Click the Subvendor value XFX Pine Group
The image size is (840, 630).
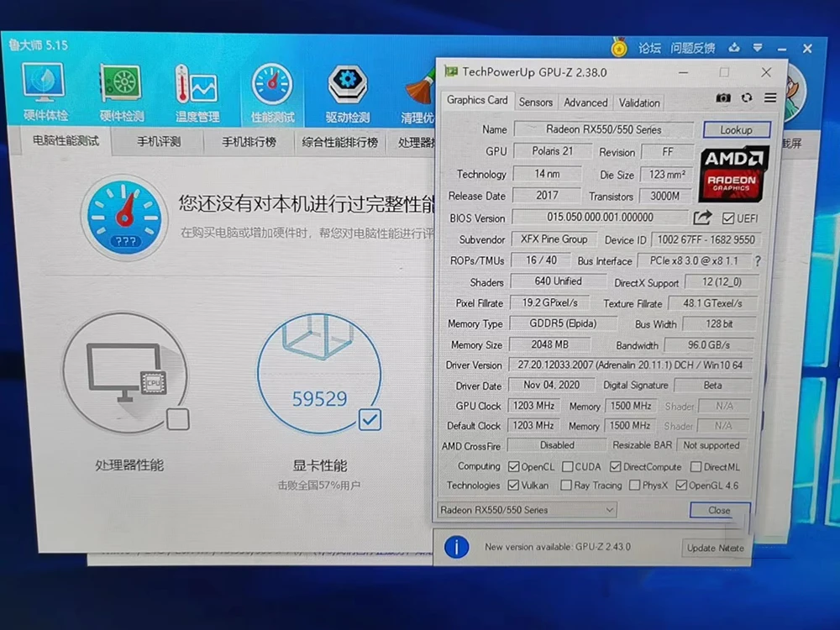tap(554, 239)
